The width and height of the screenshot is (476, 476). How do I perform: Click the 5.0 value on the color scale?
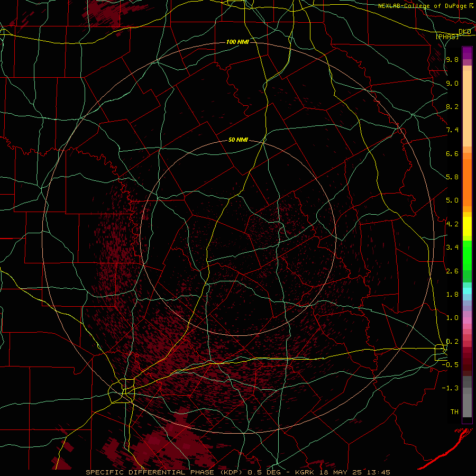click(452, 200)
